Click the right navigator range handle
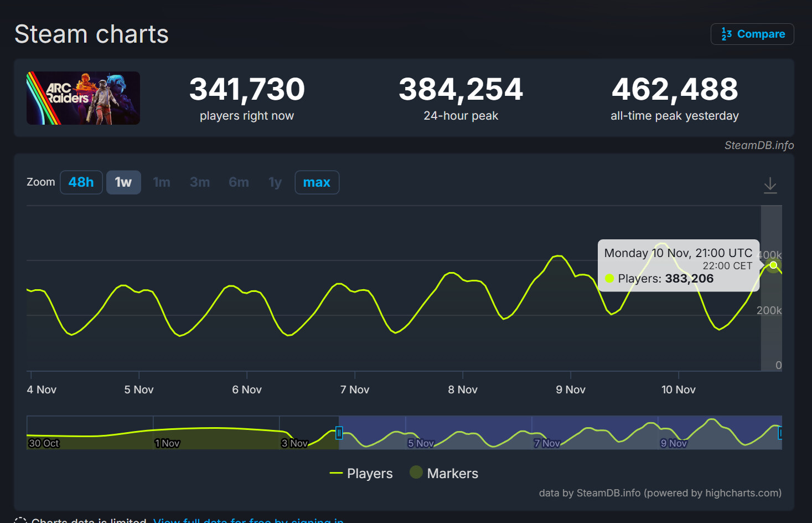 point(780,433)
